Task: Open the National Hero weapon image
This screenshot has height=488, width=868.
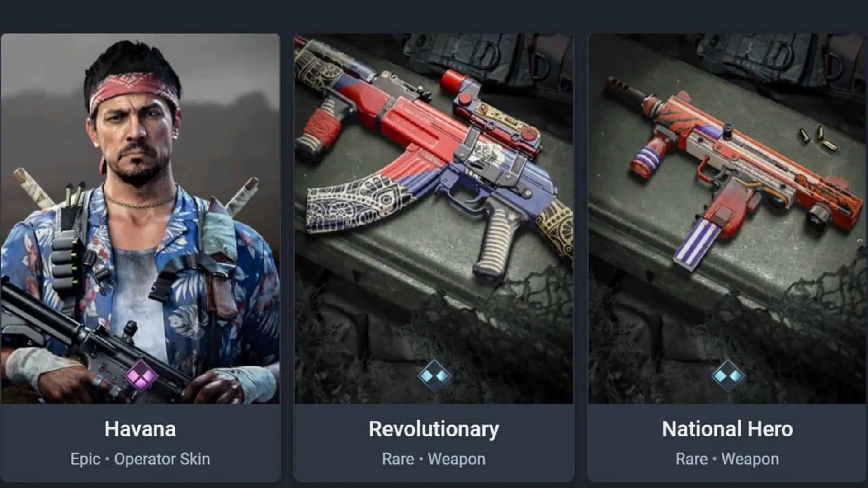Action: tap(727, 219)
